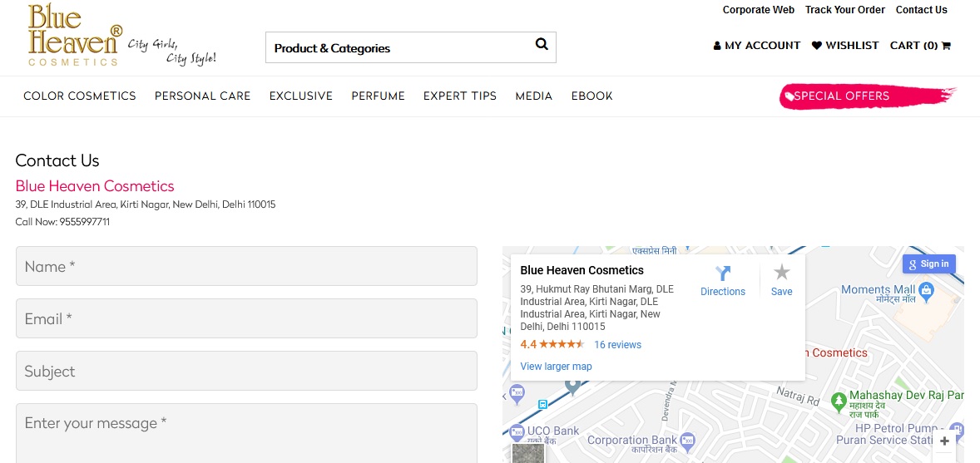
Task: Click the Call Now 9555997711 text
Action: click(62, 222)
